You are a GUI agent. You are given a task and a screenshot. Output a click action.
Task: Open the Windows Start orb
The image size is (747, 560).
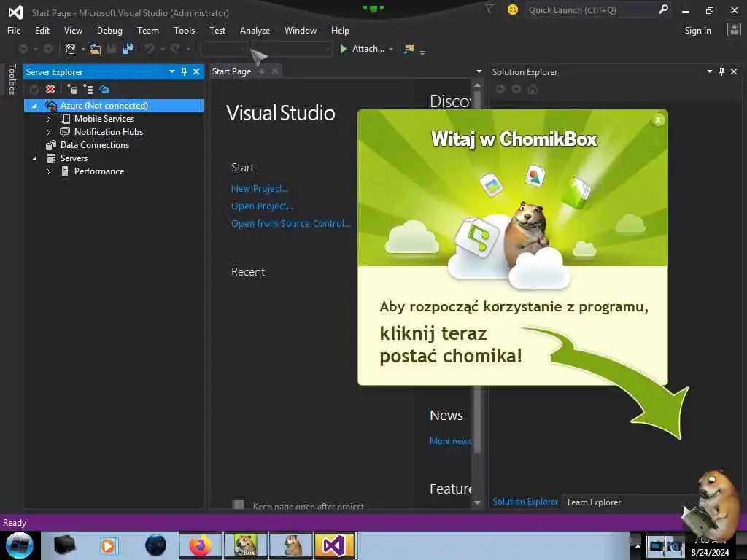click(x=19, y=545)
